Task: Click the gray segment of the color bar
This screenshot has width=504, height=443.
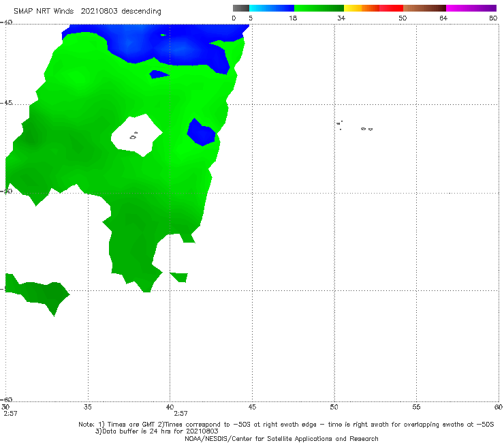Action: pos(241,8)
